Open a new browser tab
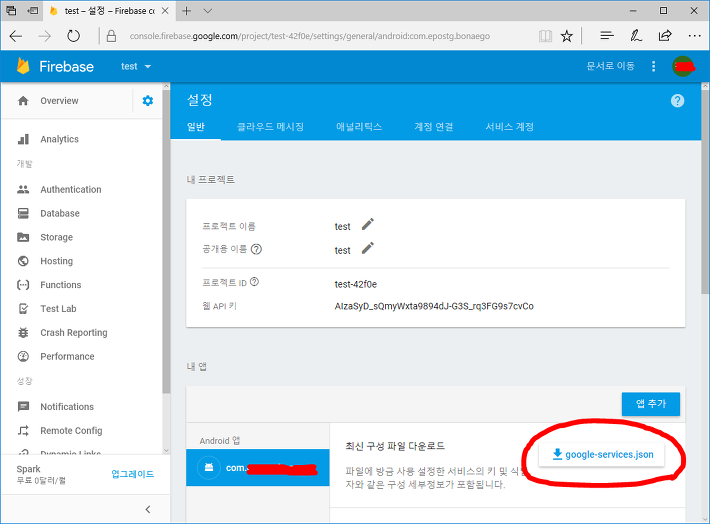The image size is (710, 524). pyautogui.click(x=187, y=11)
